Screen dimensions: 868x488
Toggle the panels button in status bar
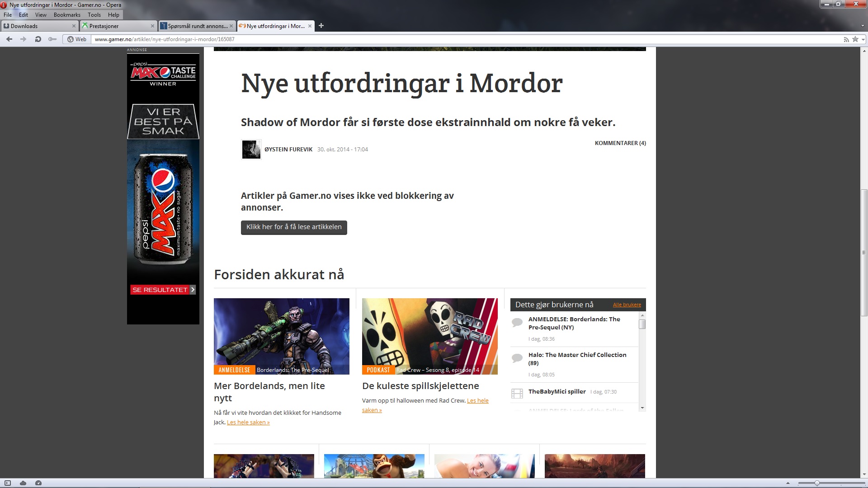(x=8, y=483)
